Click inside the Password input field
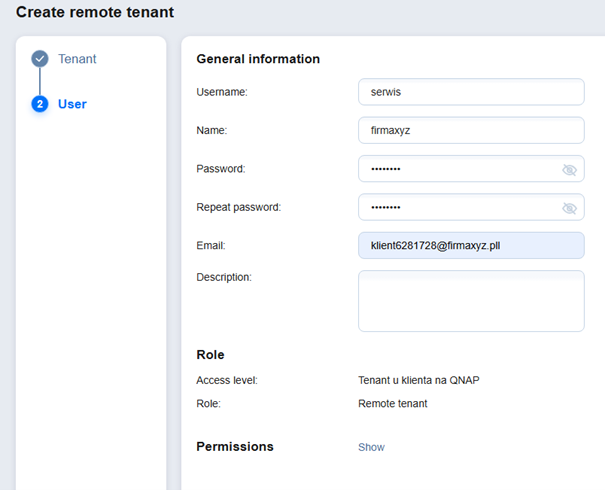 point(455,169)
